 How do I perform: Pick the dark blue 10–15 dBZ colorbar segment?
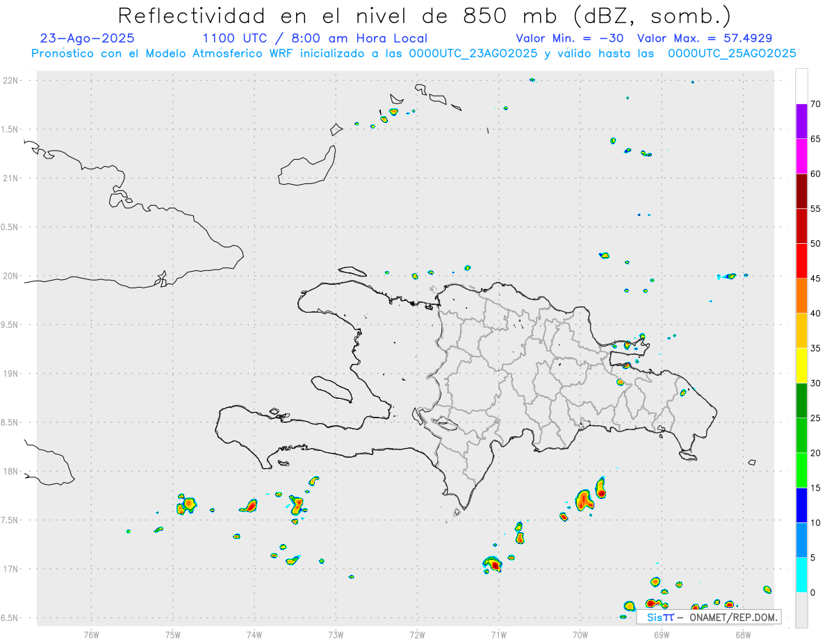tap(801, 505)
